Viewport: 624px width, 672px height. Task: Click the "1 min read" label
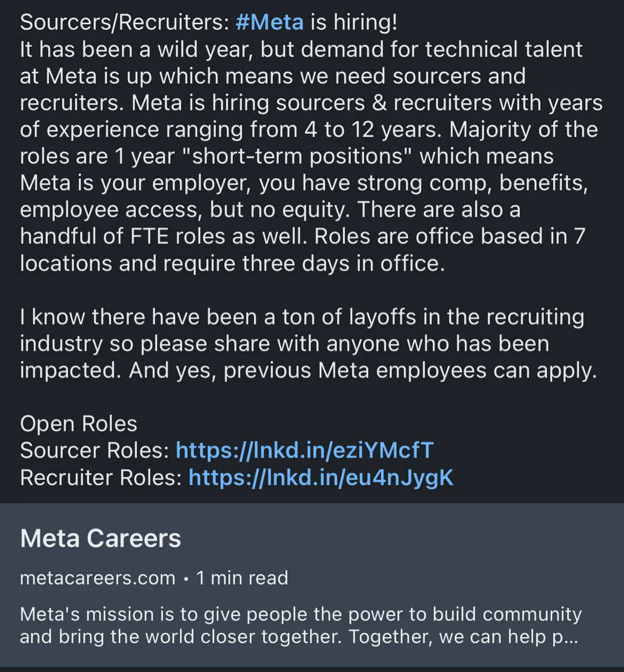point(242,578)
